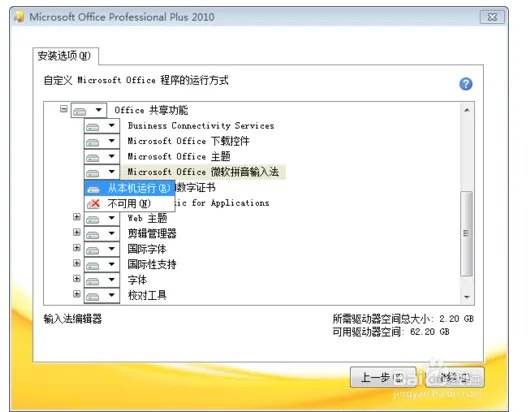Select the 字体 row text
This screenshot has width=532, height=412.
137,280
